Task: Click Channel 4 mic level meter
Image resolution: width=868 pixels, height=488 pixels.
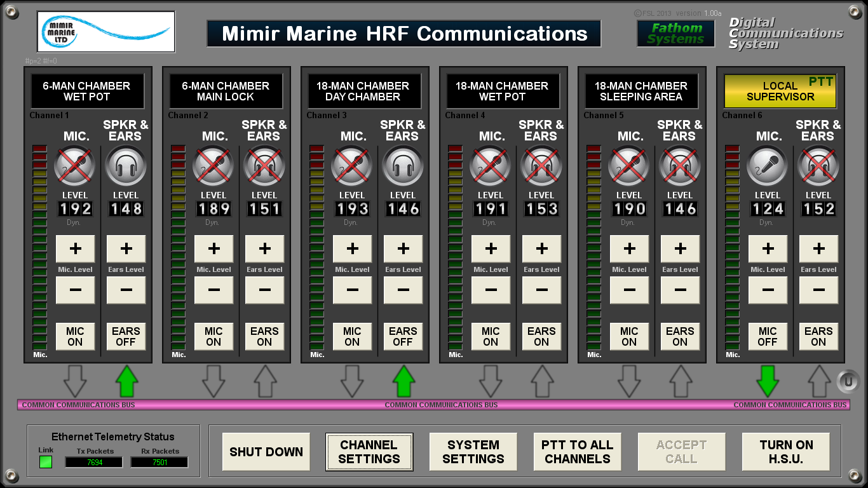Action: [x=456, y=248]
